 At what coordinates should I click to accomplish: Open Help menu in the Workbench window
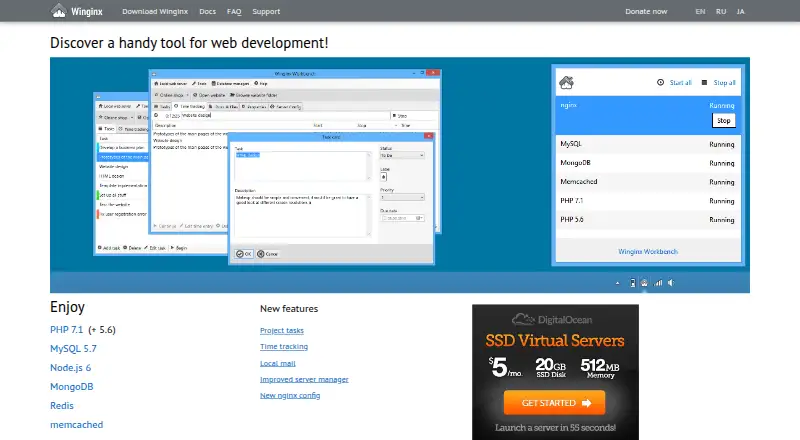(261, 83)
